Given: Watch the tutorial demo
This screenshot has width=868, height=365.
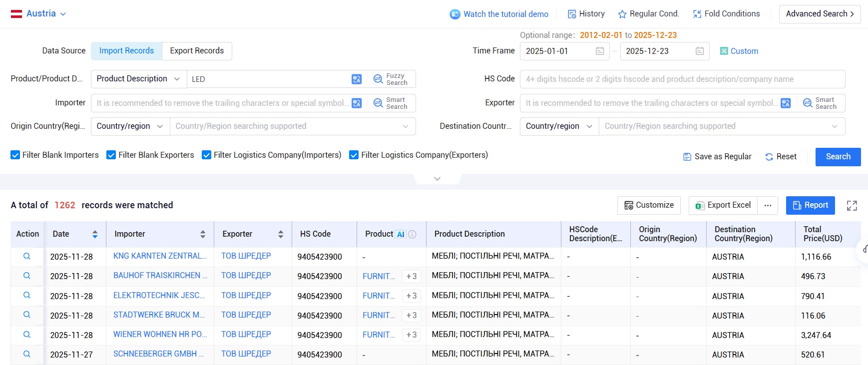Looking at the screenshot, I should (499, 14).
